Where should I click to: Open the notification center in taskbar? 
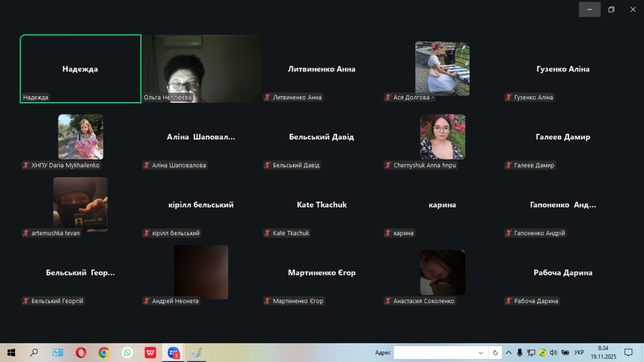point(628,352)
